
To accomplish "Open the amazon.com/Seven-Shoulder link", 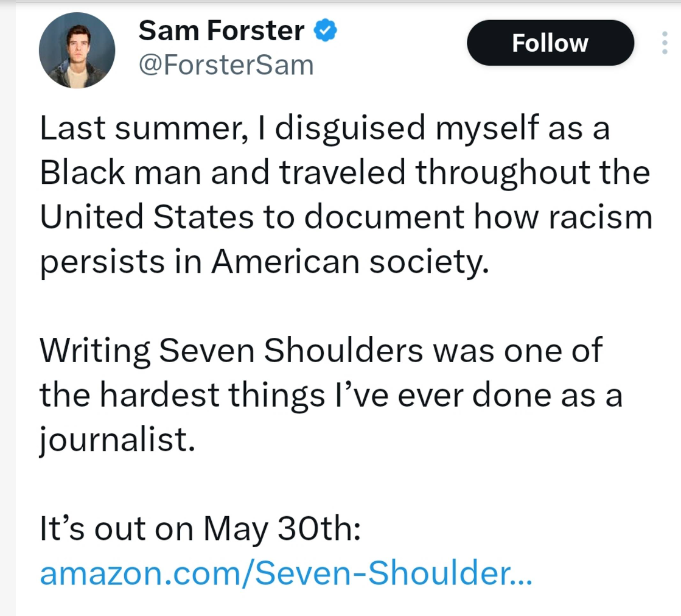I will (x=286, y=573).
